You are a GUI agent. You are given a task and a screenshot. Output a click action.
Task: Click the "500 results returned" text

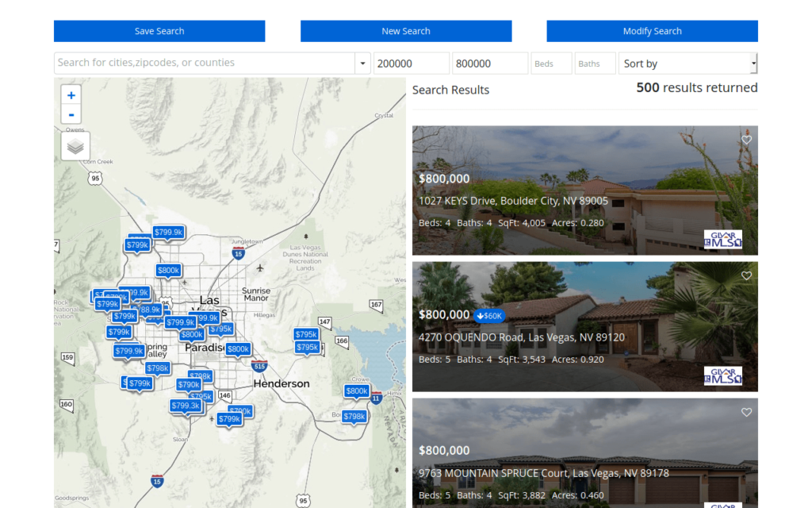pos(697,87)
